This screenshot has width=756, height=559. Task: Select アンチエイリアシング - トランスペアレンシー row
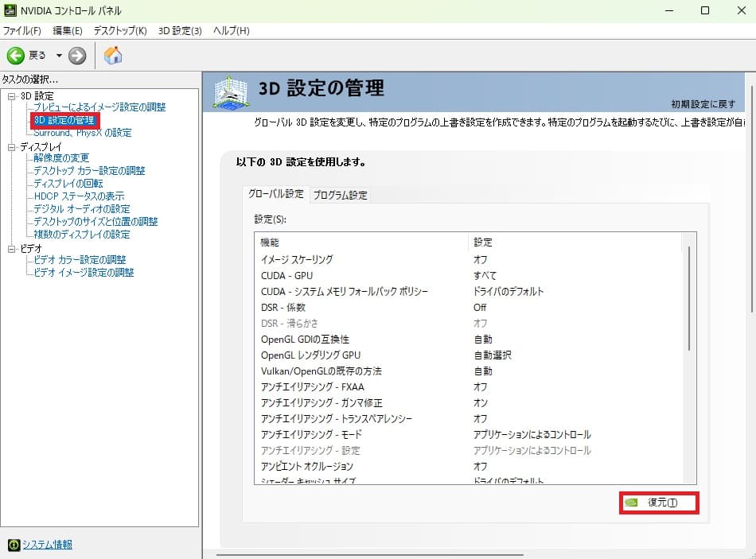point(469,419)
